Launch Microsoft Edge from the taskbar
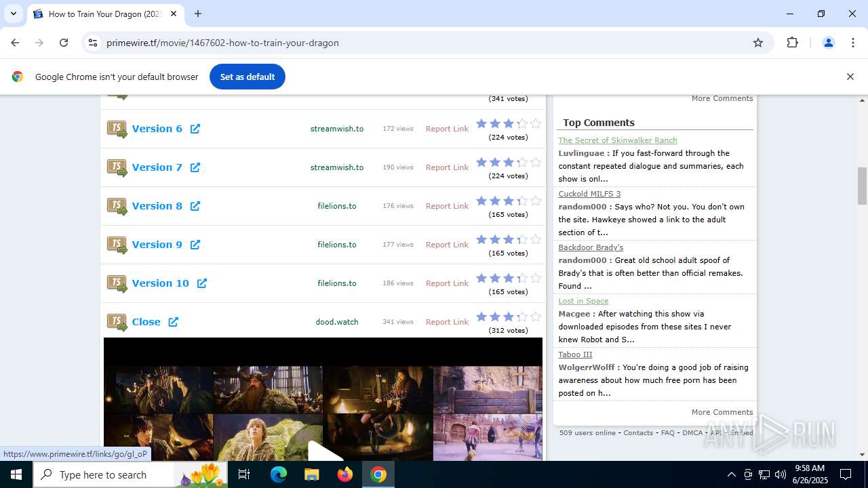This screenshot has height=488, width=868. click(279, 474)
